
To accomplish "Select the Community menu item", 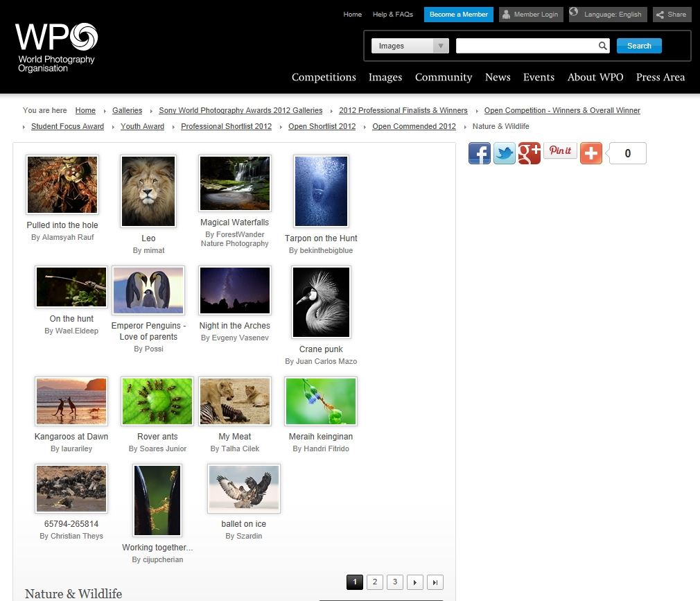I will pos(444,77).
